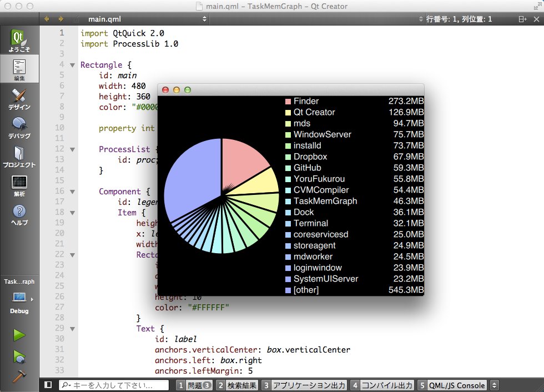The width and height of the screenshot is (544, 392).
Task: Click line and column indicator 行番号: 1
Action: coord(459,19)
